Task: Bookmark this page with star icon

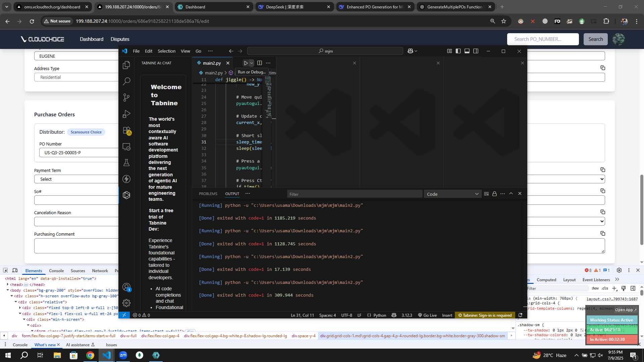Action: tap(503, 21)
